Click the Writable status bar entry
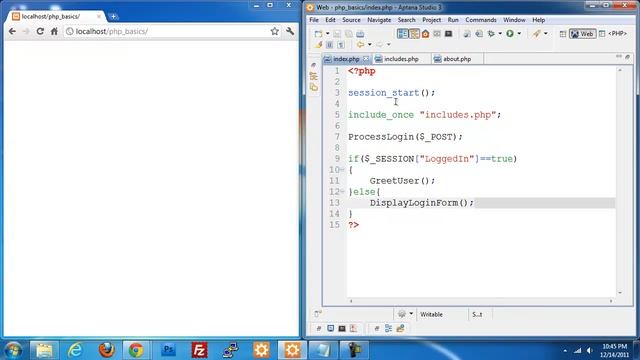The width and height of the screenshot is (640, 360). [x=431, y=314]
